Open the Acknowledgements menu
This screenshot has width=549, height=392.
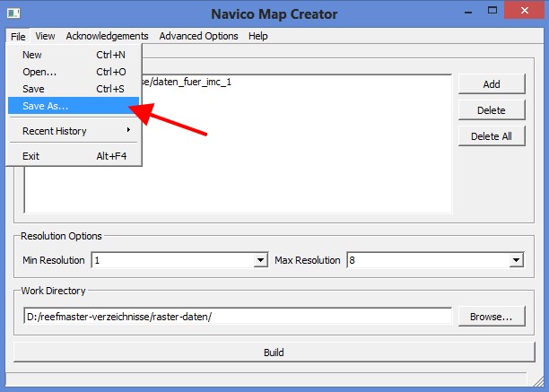click(x=107, y=36)
